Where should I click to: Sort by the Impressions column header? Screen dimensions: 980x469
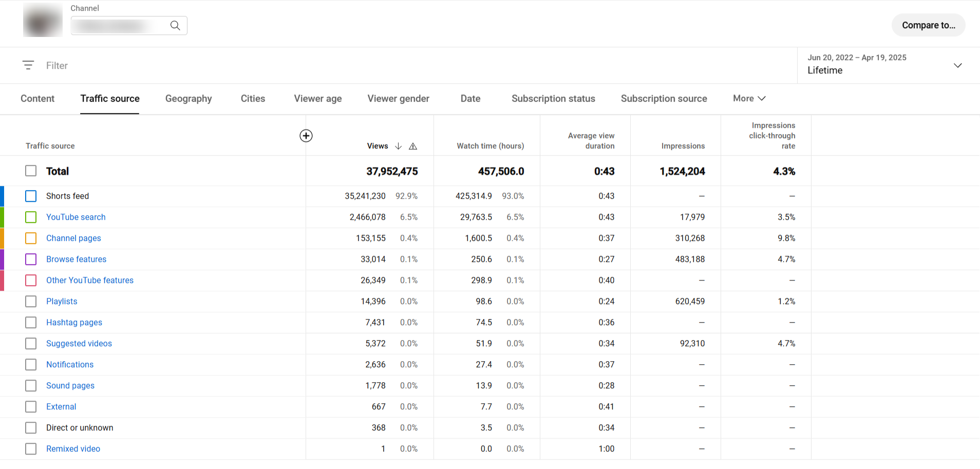click(683, 146)
